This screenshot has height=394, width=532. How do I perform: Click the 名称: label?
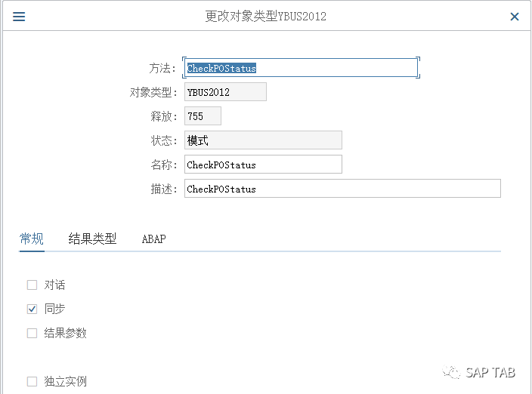tap(164, 165)
